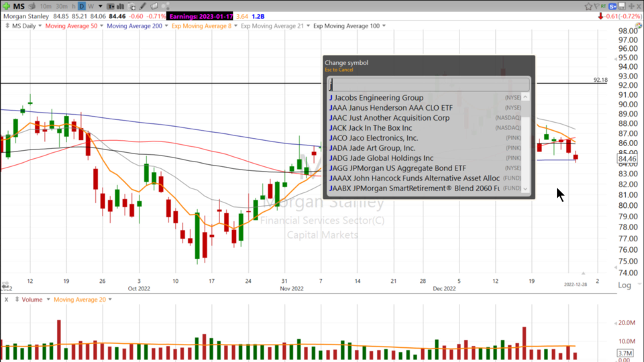Click the Earnings: 2023-01-17 label
The image size is (644, 362).
200,15
